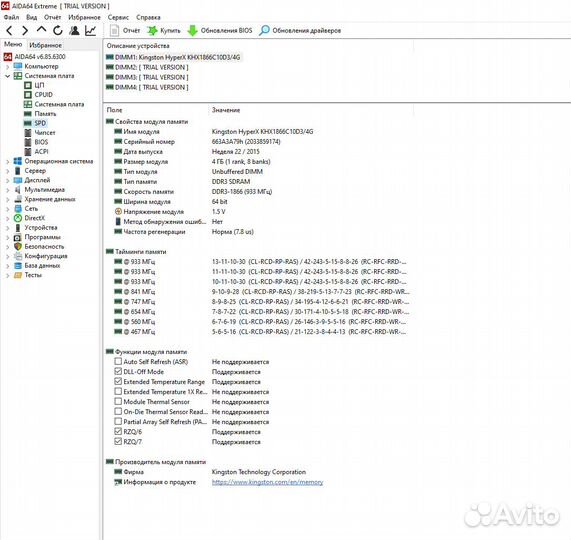Click the Refresh toolbar icon
571x540 pixels.
pos(58,31)
